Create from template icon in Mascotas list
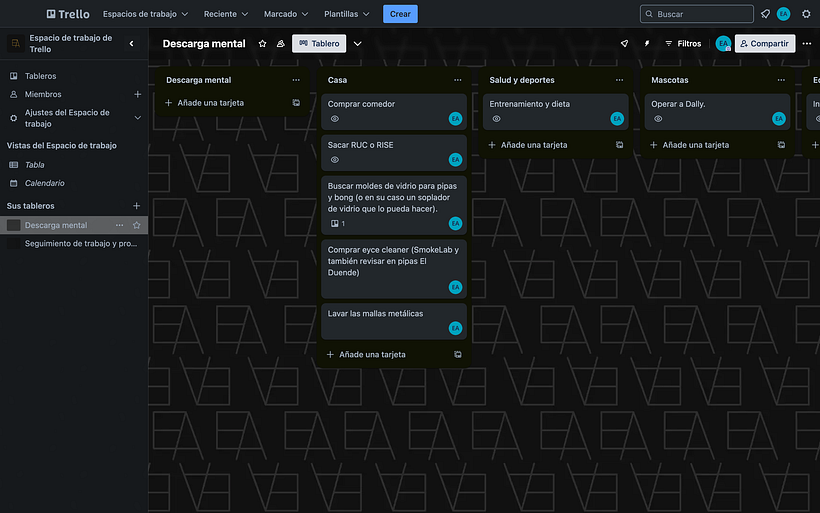This screenshot has width=820, height=513. pos(781,145)
